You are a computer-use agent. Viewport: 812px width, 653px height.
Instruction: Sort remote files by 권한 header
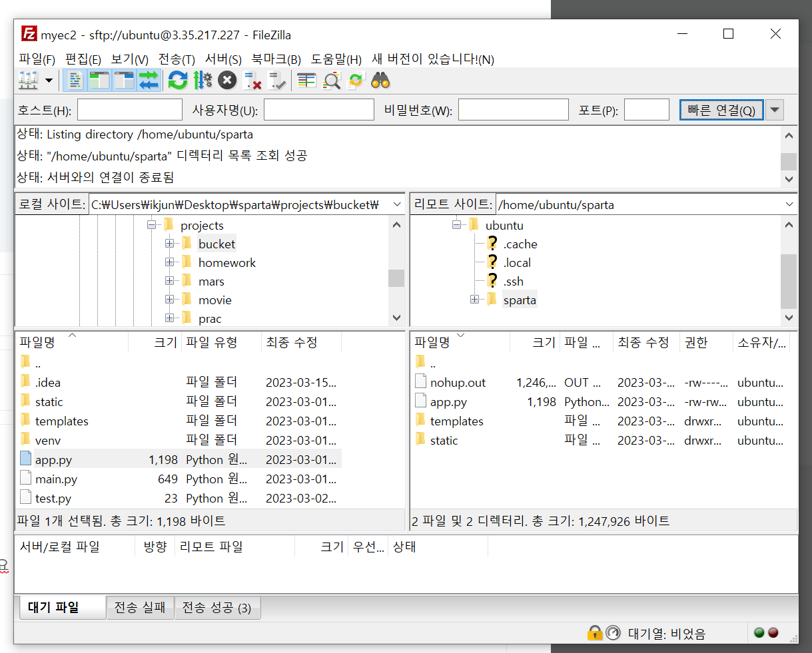click(x=705, y=342)
